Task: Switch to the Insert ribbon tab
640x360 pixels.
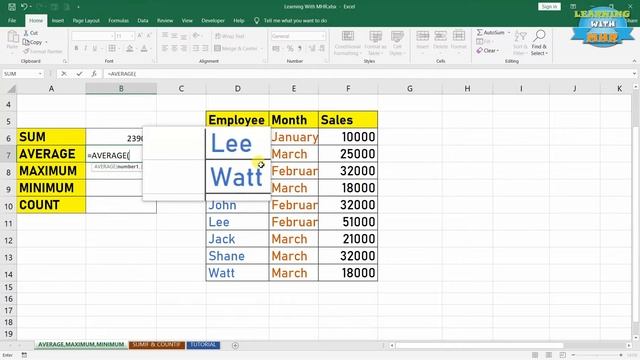Action: coord(58,20)
